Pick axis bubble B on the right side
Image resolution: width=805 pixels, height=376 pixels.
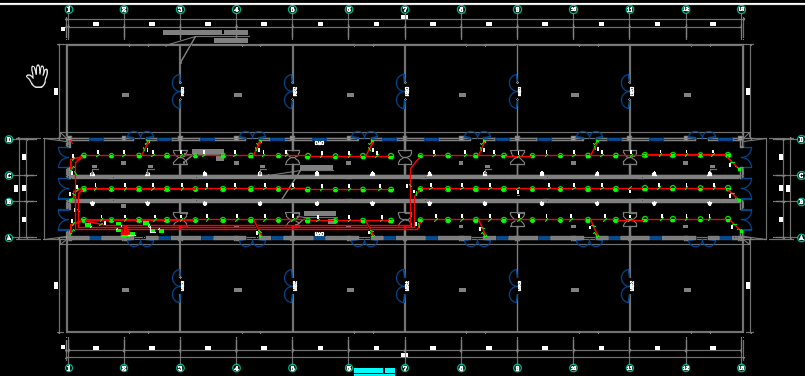(801, 202)
